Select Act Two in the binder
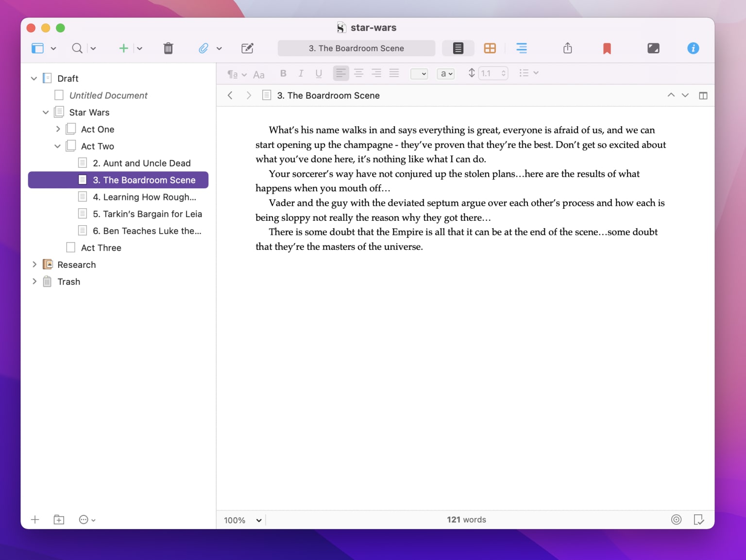The height and width of the screenshot is (560, 746). point(119,146)
